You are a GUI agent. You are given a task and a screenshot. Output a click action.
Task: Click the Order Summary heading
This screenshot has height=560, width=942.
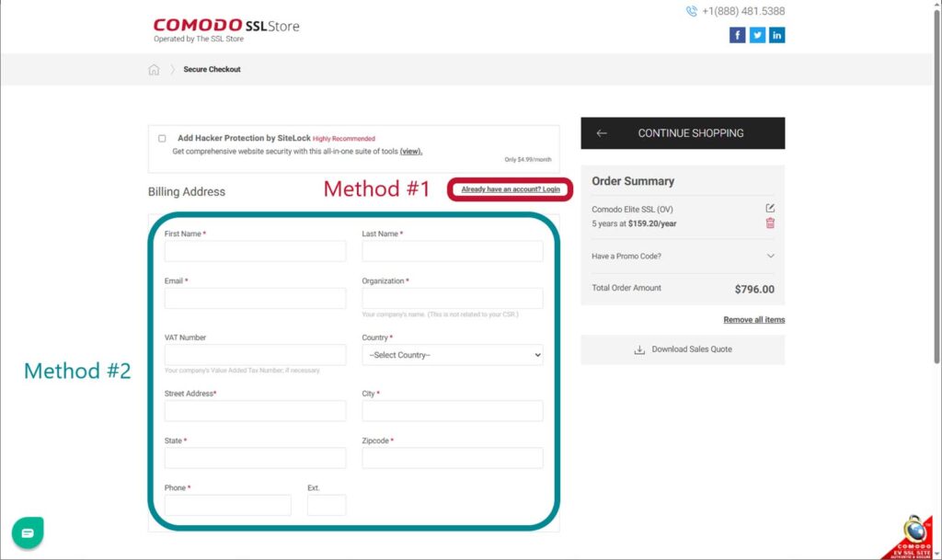633,181
